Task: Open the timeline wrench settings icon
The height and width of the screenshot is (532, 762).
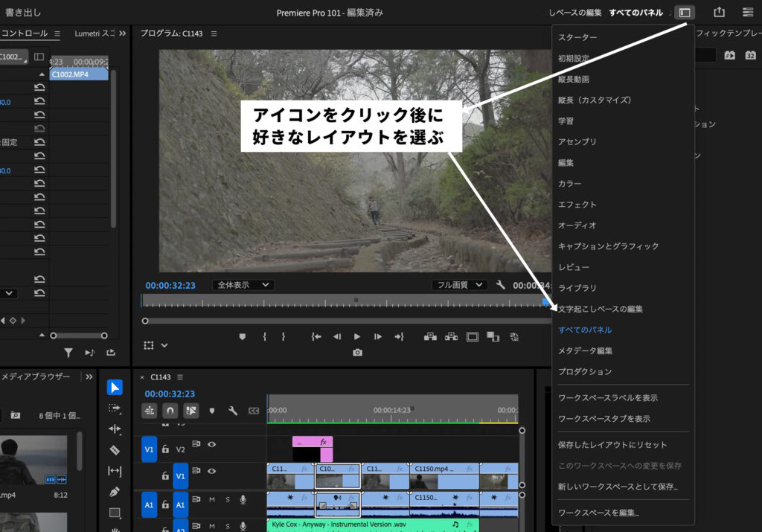Action: pos(232,409)
